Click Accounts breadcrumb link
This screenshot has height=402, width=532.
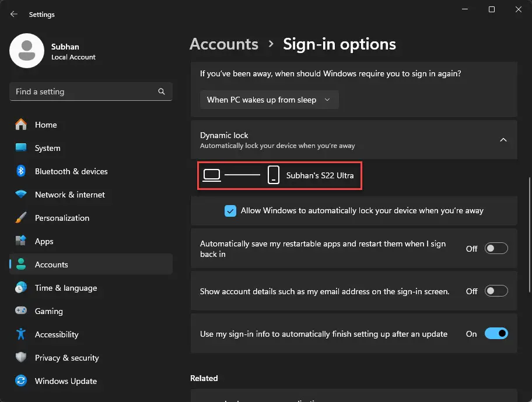[224, 44]
